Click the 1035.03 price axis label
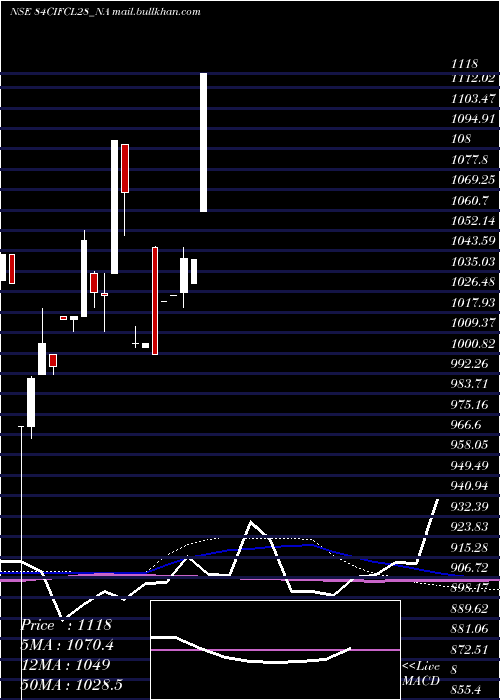 point(473,261)
